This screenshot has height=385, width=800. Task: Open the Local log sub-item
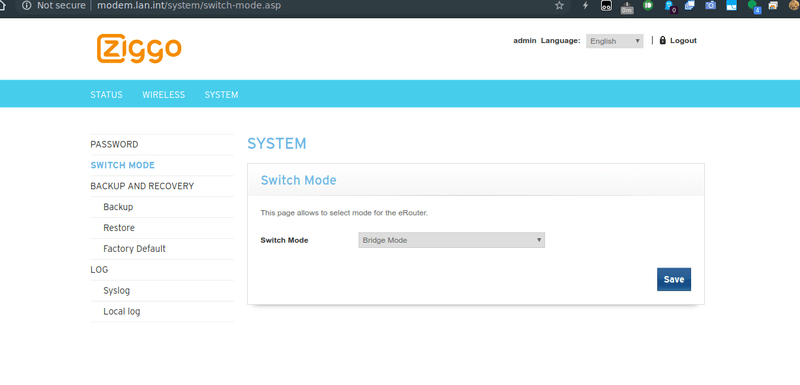pyautogui.click(x=121, y=312)
